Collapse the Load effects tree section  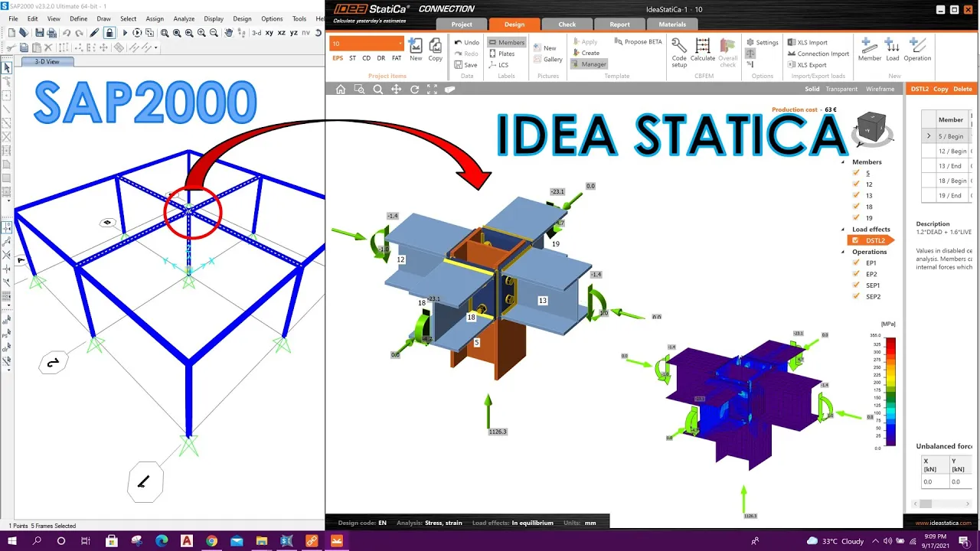tap(844, 230)
